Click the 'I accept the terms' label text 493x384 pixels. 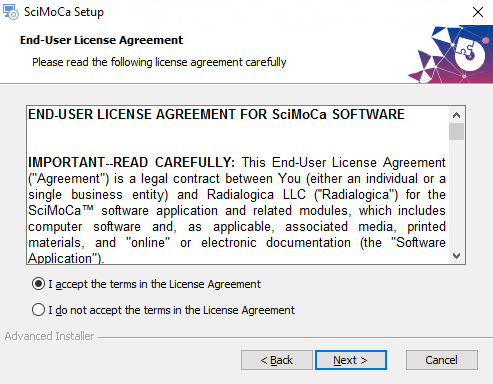click(x=154, y=284)
